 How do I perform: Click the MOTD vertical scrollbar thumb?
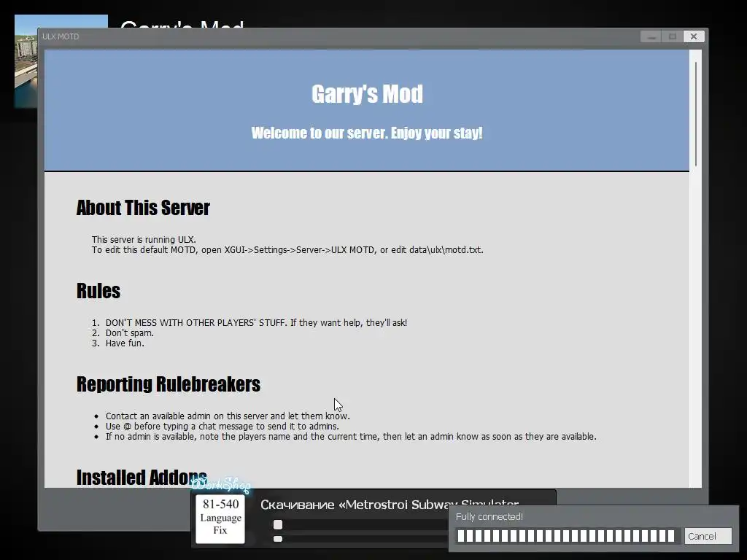(695, 114)
